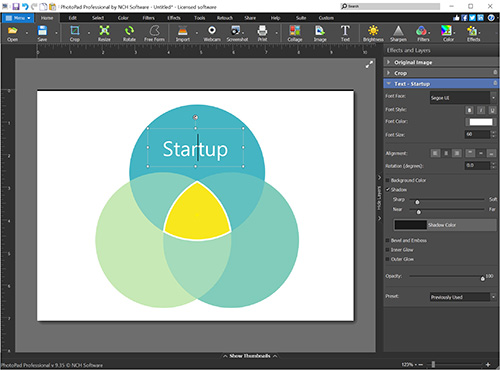The height and width of the screenshot is (370, 500).
Task: Open the Font Face dropdown
Action: click(x=463, y=98)
